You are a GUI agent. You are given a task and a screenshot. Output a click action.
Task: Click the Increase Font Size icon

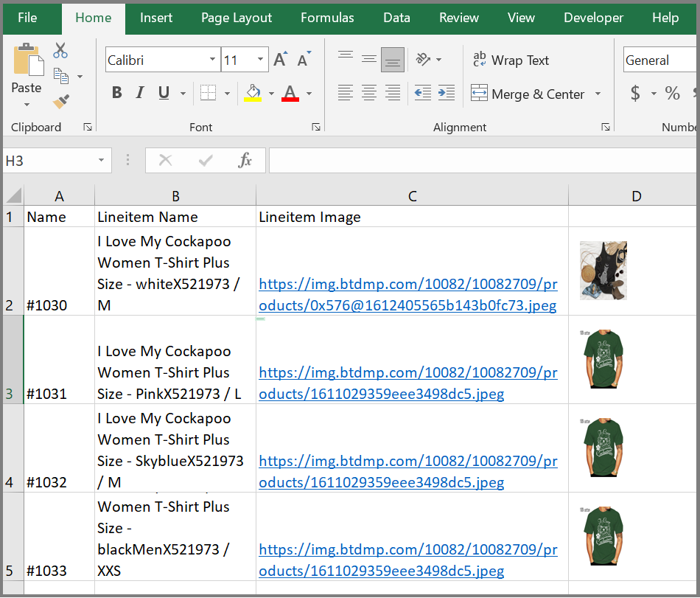(x=280, y=60)
